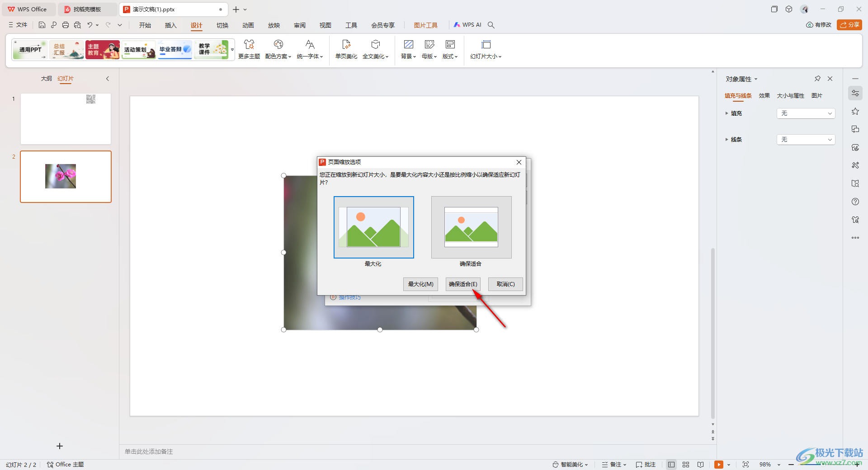Viewport: 868px width, 470px height.
Task: Click the Share (分享) button
Action: [849, 25]
